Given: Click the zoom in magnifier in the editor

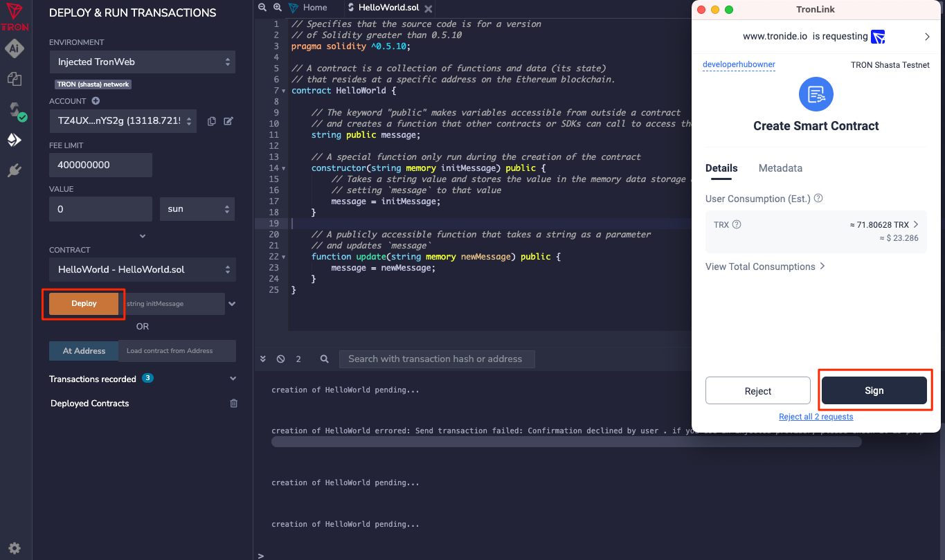Looking at the screenshot, I should click(x=277, y=8).
